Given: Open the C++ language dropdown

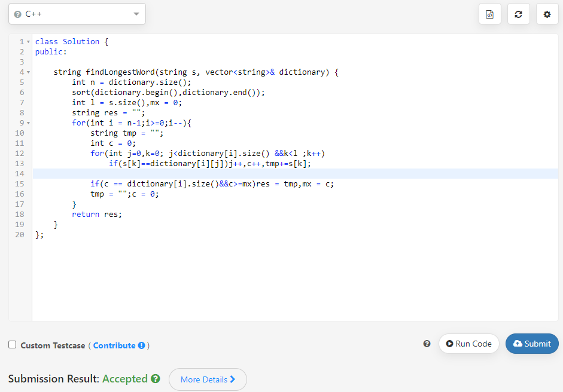Looking at the screenshot, I should [77, 14].
